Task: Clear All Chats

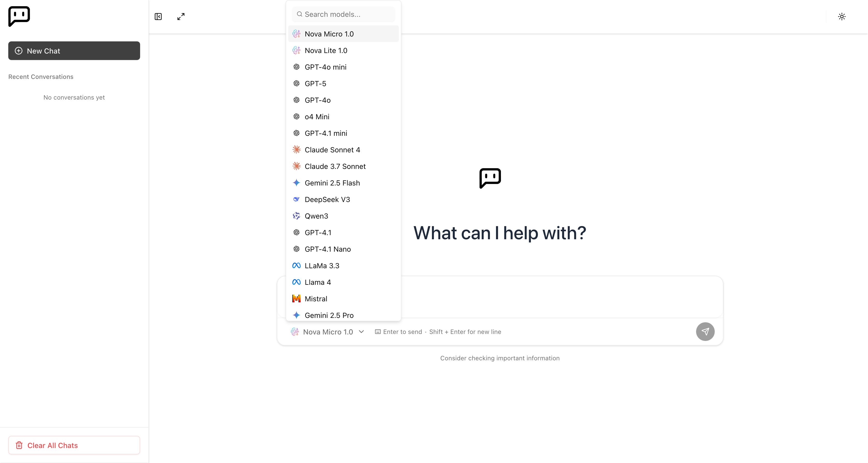Action: [74, 445]
